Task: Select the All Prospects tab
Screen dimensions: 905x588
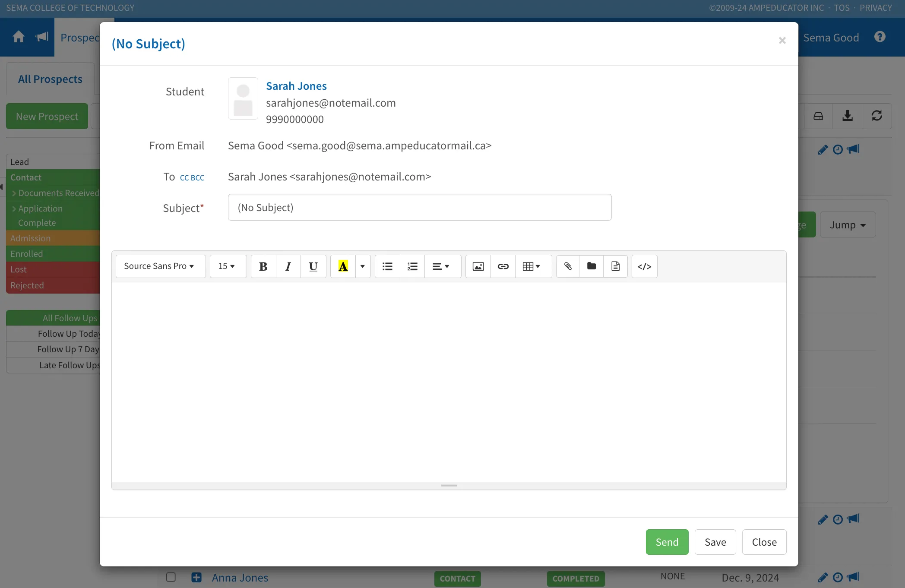Action: (x=50, y=79)
